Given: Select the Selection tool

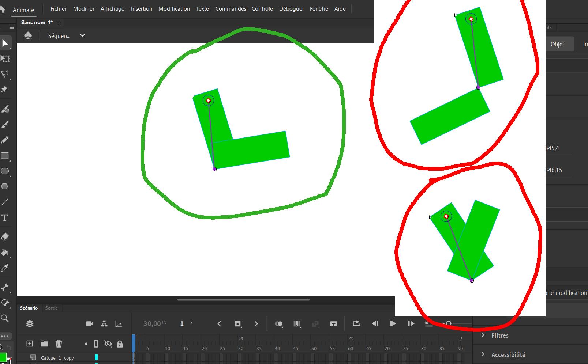Looking at the screenshot, I should pos(5,43).
